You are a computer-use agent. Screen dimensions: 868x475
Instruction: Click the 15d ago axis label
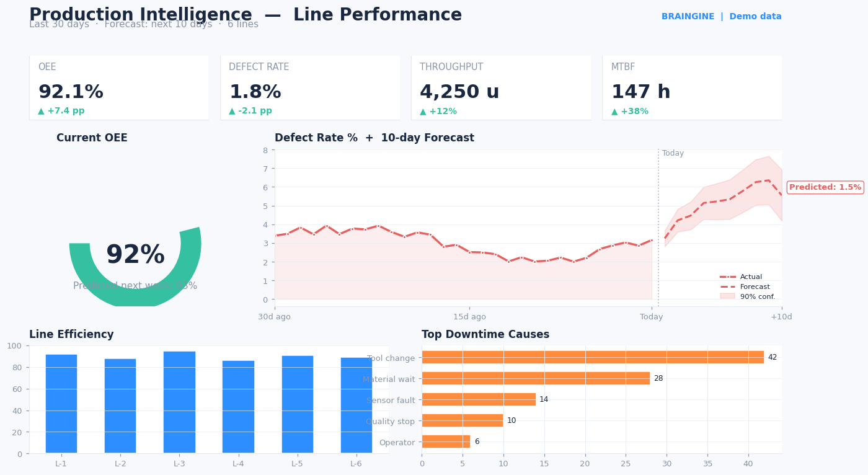coord(469,317)
